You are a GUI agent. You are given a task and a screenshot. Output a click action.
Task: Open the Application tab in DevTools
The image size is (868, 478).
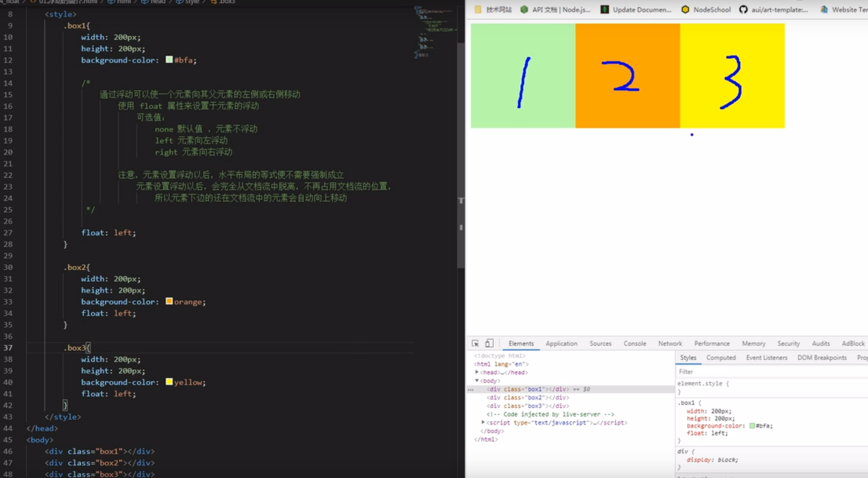[561, 344]
